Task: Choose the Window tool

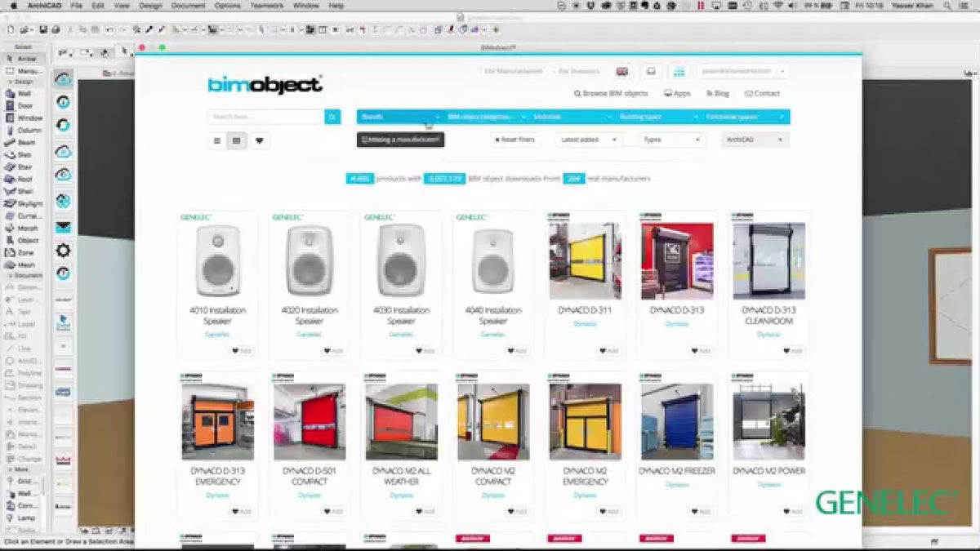Action: [x=23, y=118]
